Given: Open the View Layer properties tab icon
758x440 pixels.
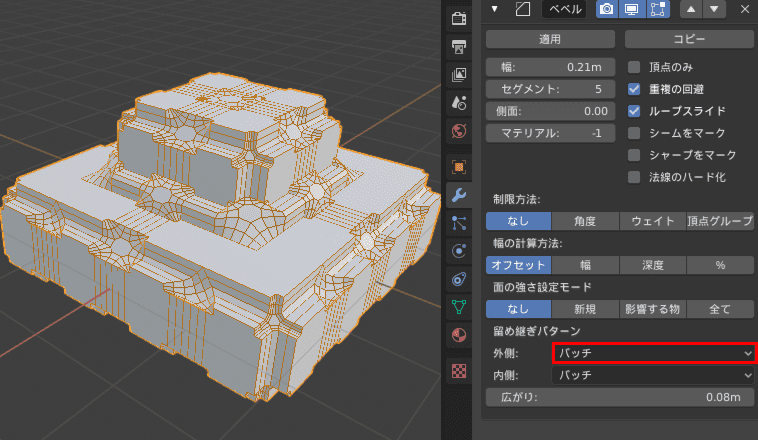Looking at the screenshot, I should [459, 74].
